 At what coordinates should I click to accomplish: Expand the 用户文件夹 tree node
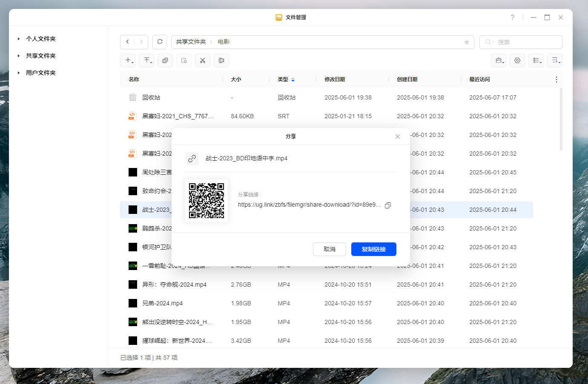[x=19, y=73]
